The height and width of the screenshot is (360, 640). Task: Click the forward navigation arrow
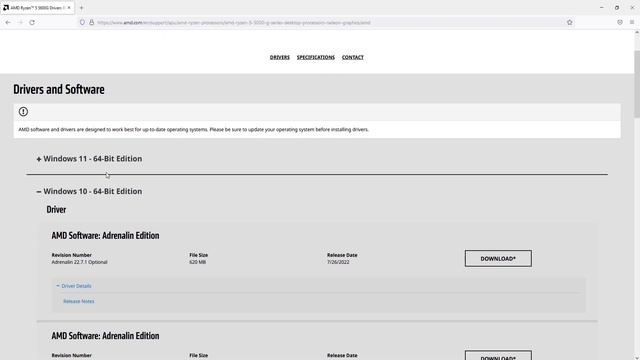pyautogui.click(x=20, y=22)
